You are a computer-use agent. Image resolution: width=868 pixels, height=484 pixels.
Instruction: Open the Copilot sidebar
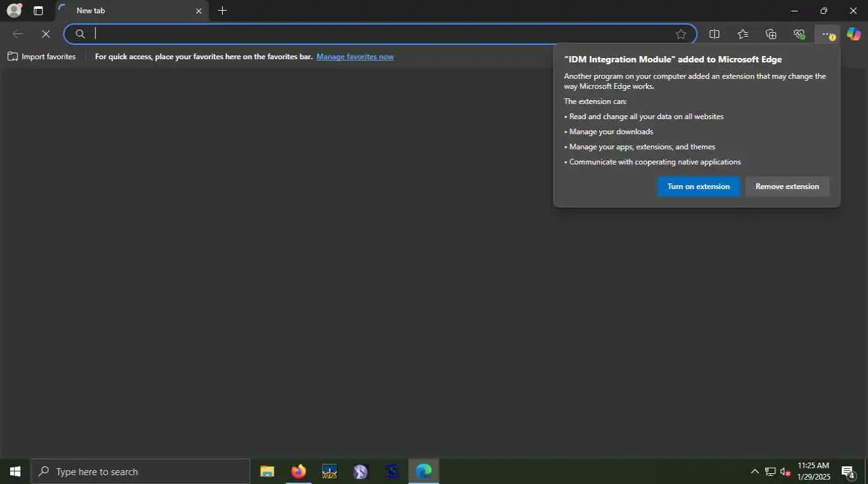point(854,34)
